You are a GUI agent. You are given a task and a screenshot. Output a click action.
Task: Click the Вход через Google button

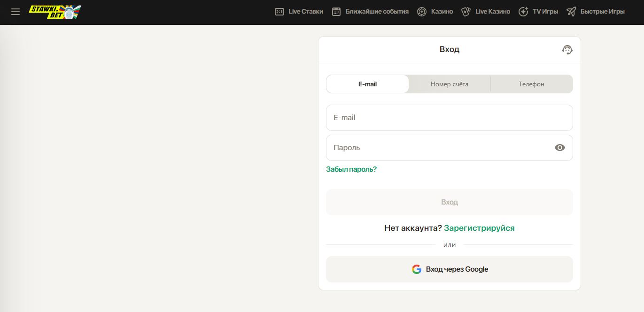[x=450, y=269]
